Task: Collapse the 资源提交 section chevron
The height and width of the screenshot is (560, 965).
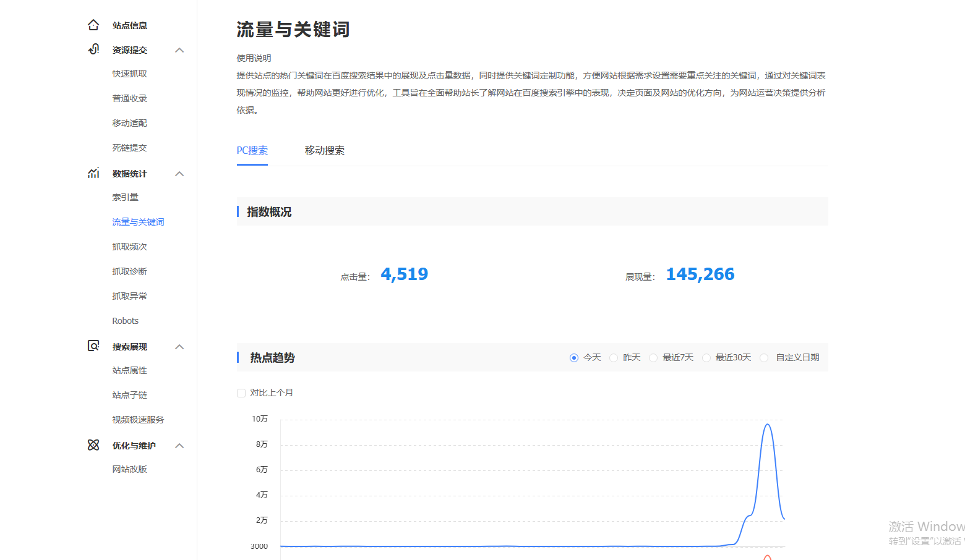Action: point(179,50)
